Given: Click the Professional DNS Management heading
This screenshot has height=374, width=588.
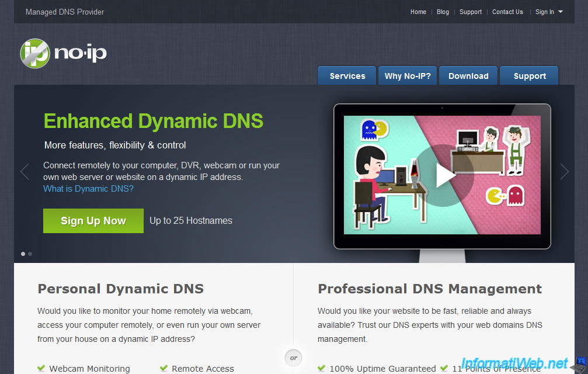Looking at the screenshot, I should pos(430,289).
